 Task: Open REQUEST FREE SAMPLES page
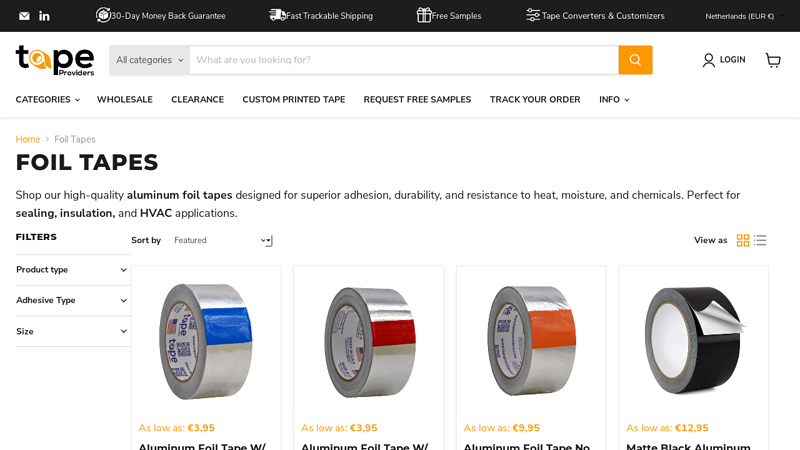point(417,99)
